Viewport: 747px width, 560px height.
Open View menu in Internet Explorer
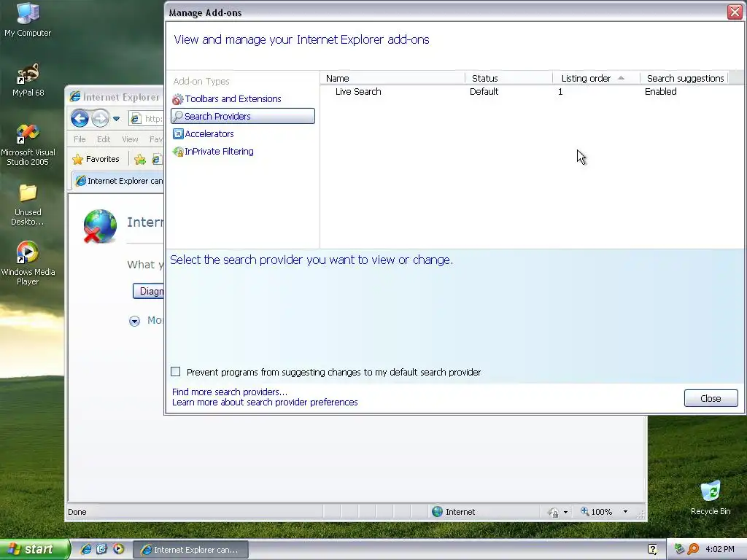pos(130,139)
